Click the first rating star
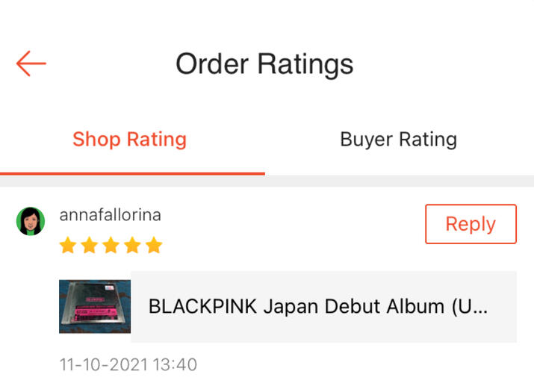This screenshot has height=392, width=534. [68, 245]
